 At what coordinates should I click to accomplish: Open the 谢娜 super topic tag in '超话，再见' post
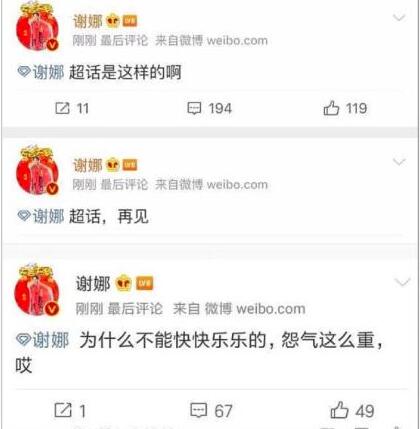coord(41,216)
